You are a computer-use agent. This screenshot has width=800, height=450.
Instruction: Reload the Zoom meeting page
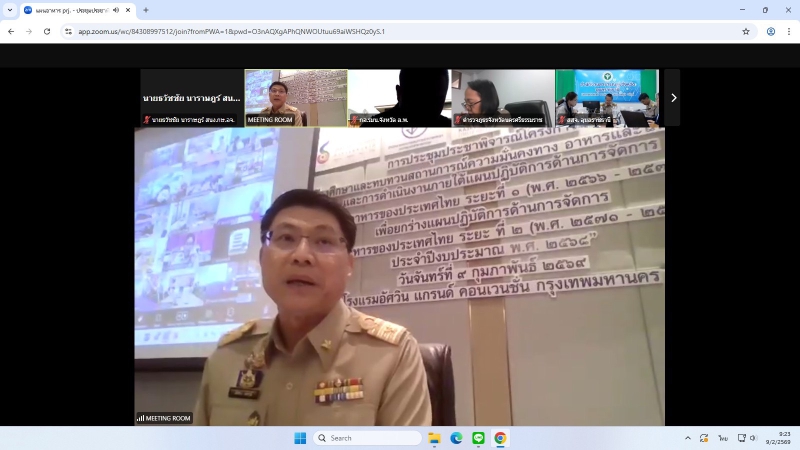click(45, 31)
